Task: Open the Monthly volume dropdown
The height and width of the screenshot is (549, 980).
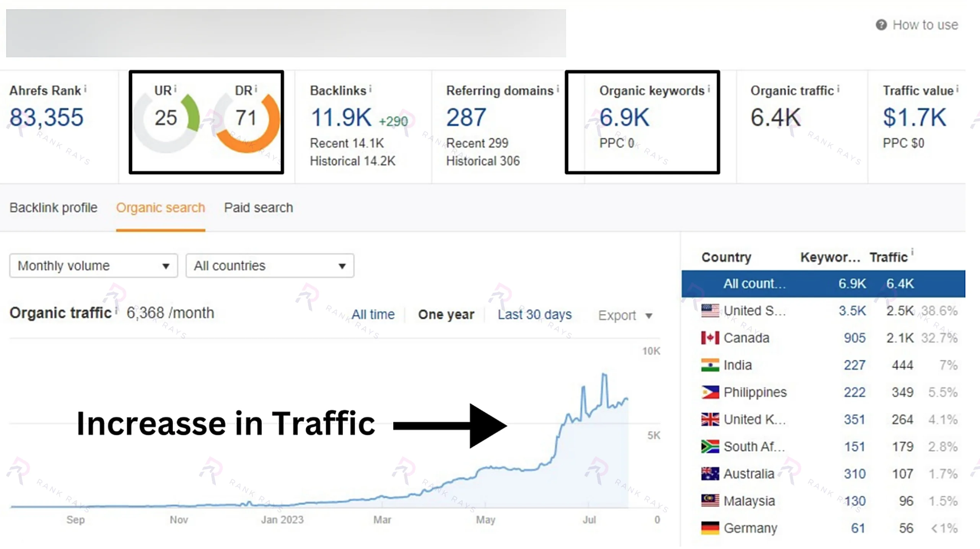Action: pos(94,266)
